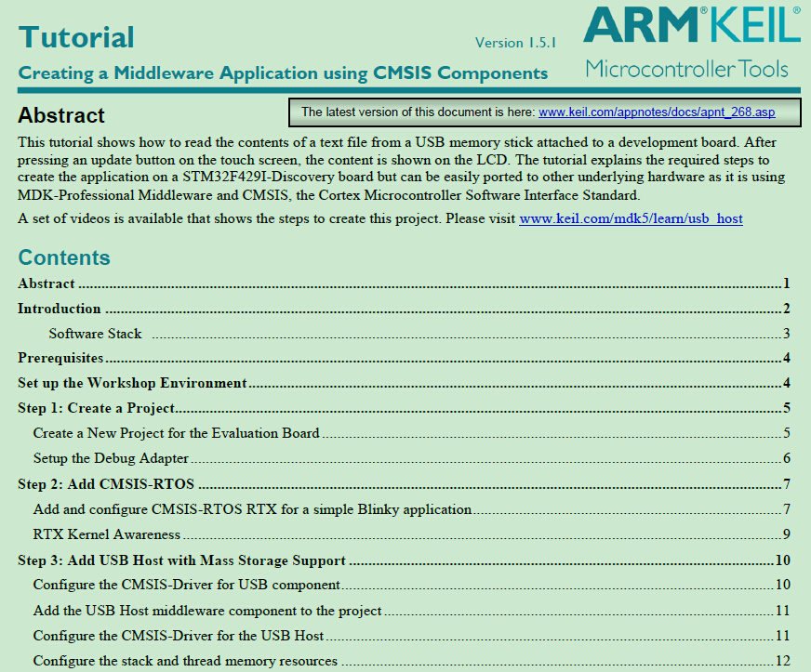This screenshot has width=811, height=672.
Task: Go to Step 1: Create a Project
Action: (x=404, y=408)
